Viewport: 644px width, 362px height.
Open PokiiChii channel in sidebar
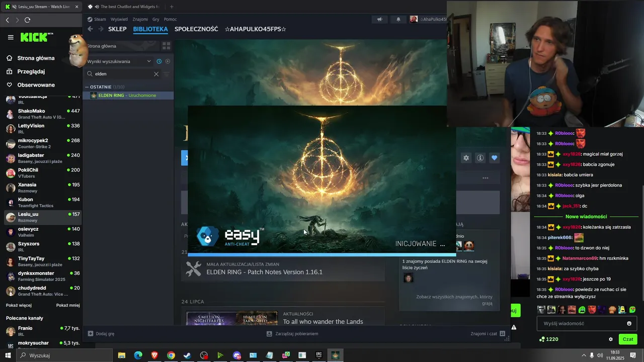point(42,172)
